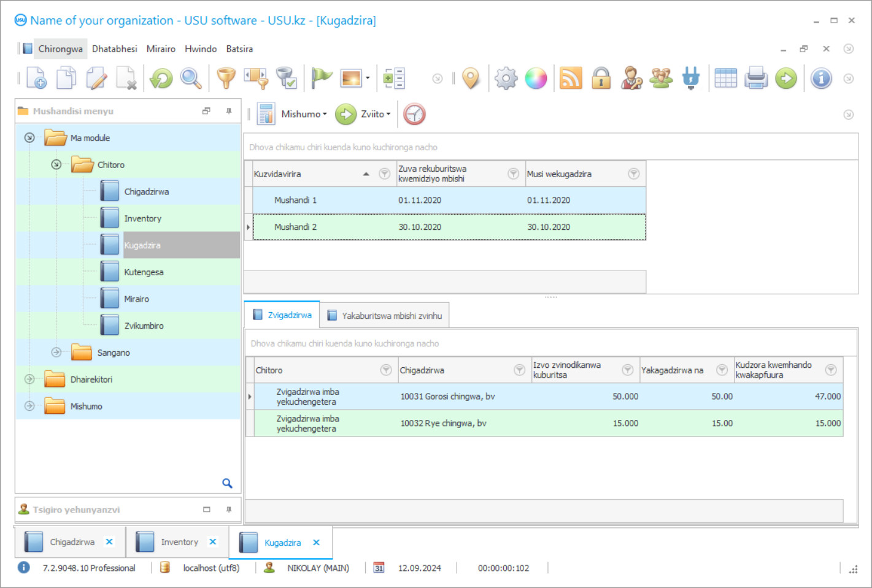Toggle pin on Tsigiro yehunyanzvi panel

pos(229,510)
